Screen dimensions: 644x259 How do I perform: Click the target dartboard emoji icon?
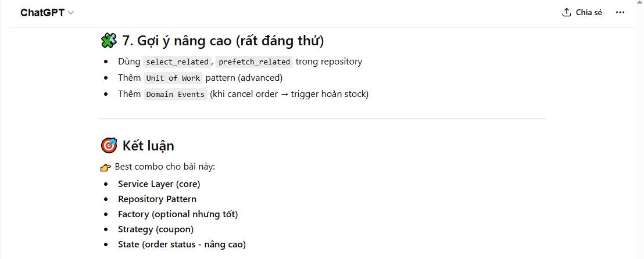pyautogui.click(x=109, y=145)
